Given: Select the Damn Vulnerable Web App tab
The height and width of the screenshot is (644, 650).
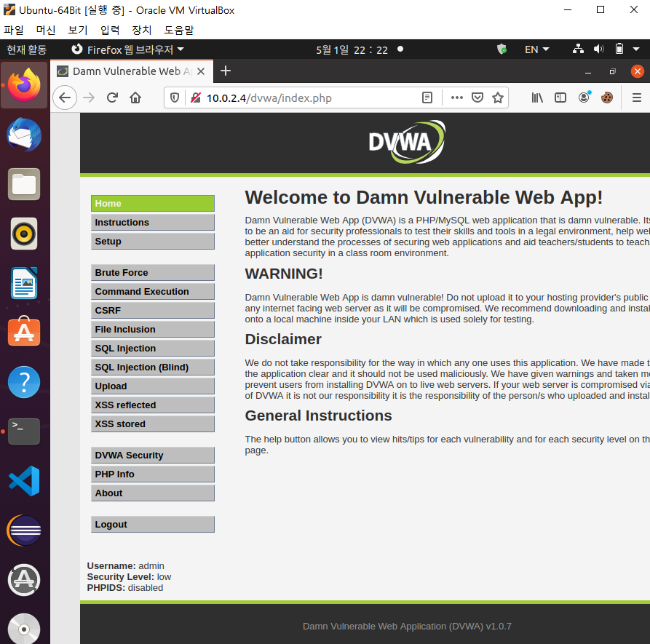Looking at the screenshot, I should click(x=132, y=71).
